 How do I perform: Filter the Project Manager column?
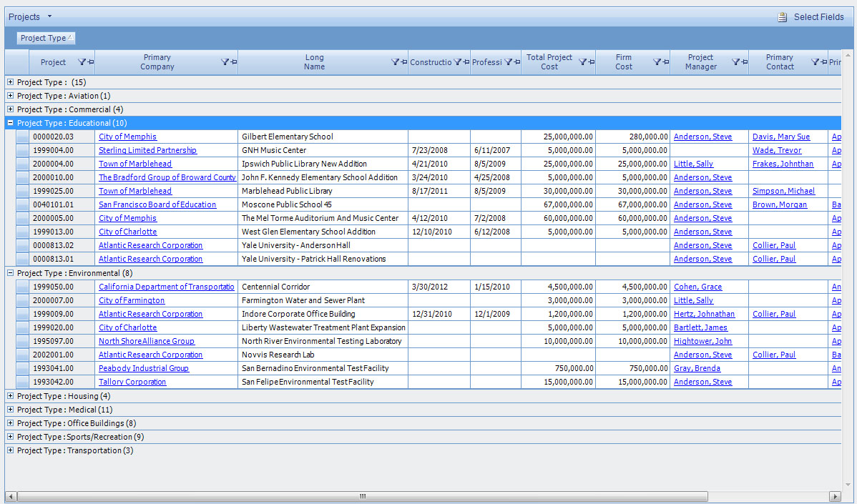736,62
